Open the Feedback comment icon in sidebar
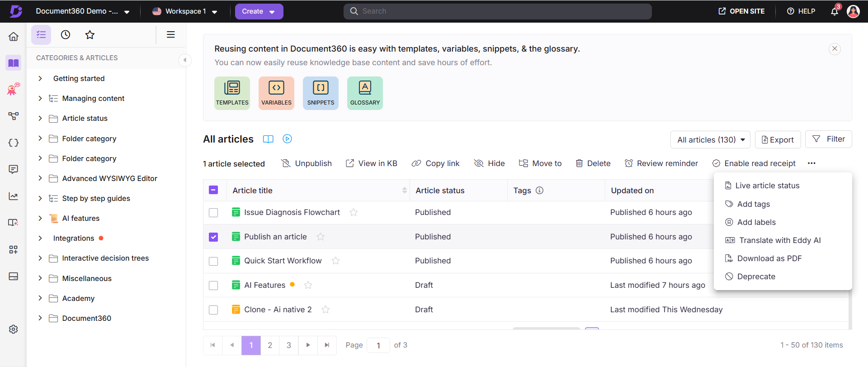This screenshot has height=367, width=868. click(14, 169)
